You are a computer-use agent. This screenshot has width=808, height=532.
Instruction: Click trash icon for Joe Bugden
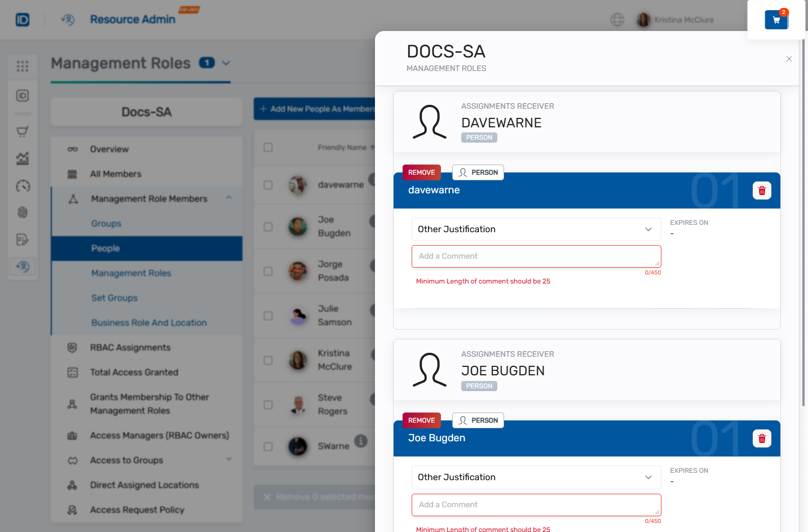(x=762, y=438)
